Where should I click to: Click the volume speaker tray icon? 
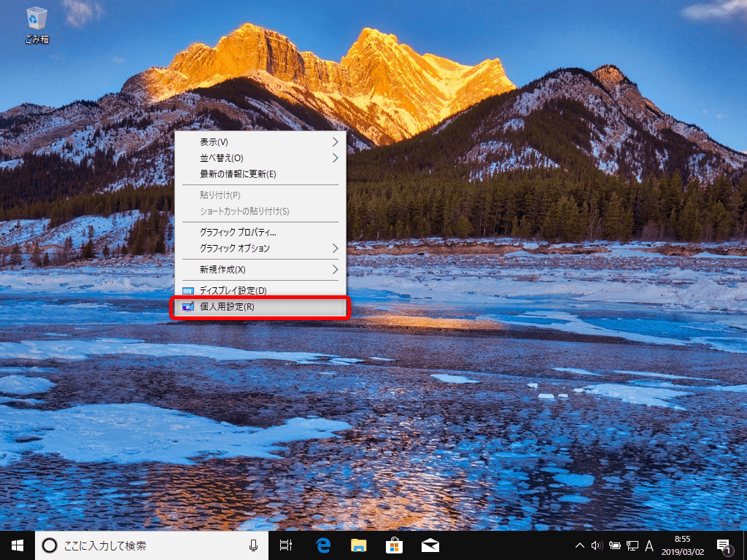(x=597, y=545)
